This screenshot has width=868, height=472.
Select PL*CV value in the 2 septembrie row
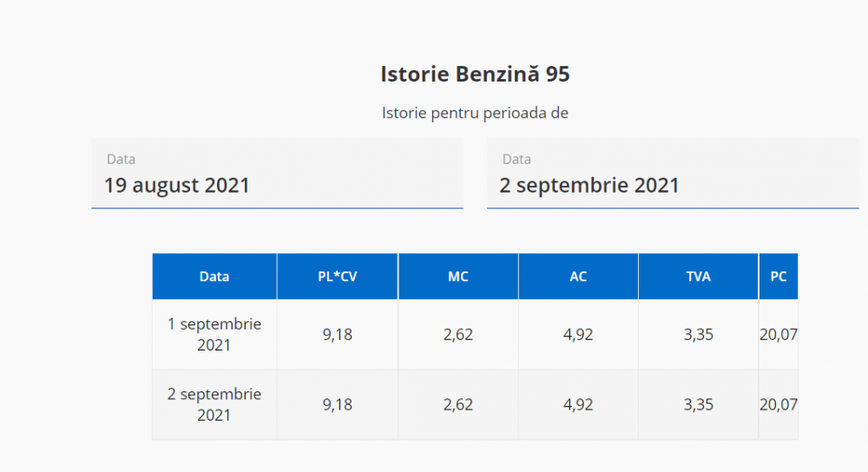pos(337,404)
